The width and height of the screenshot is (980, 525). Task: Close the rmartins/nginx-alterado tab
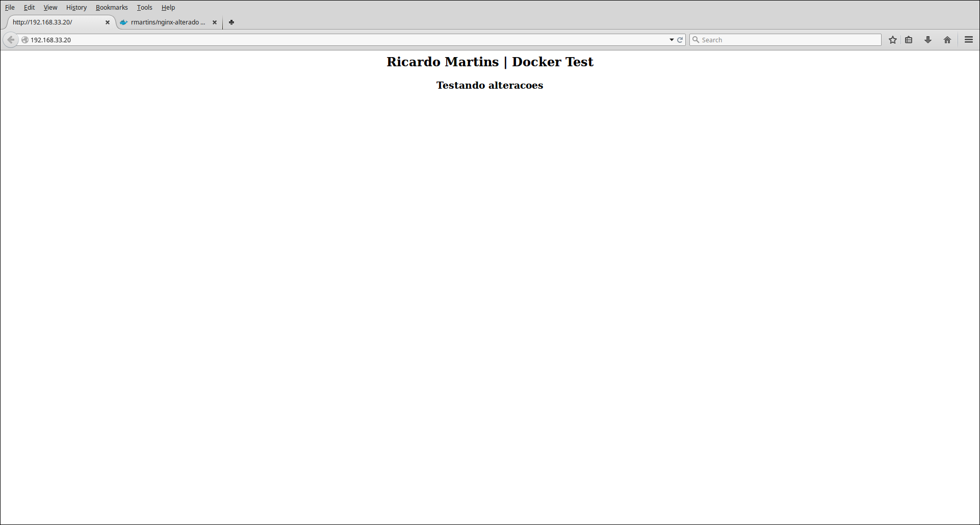point(215,22)
